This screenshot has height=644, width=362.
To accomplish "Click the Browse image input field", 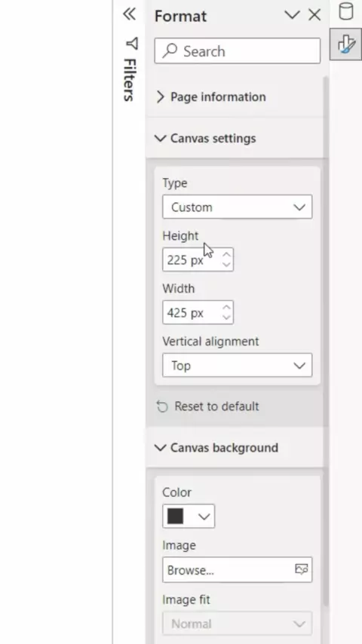I will (237, 569).
